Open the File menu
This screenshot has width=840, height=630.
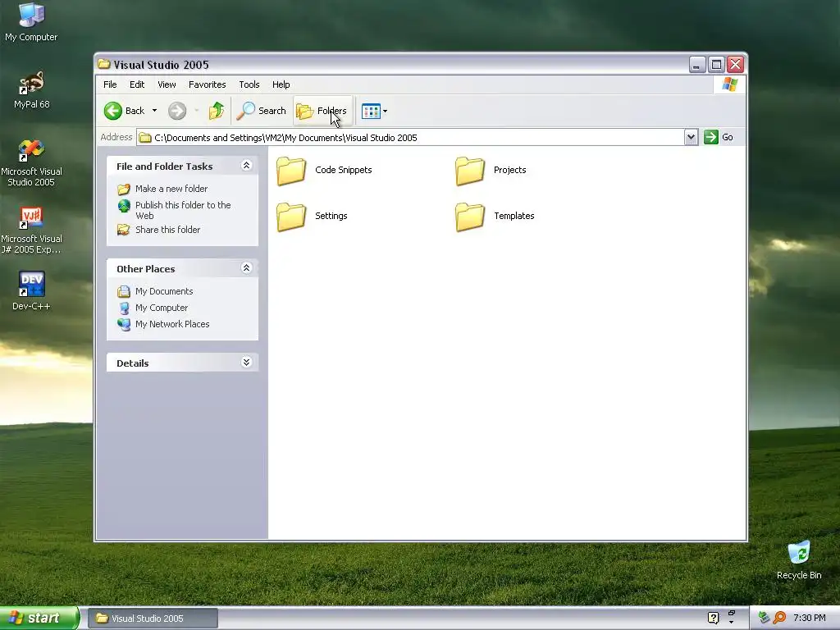tap(110, 84)
